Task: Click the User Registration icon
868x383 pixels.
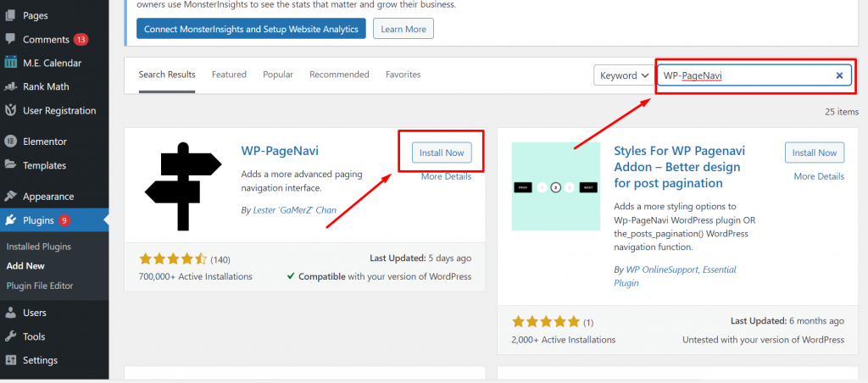Action: [x=10, y=111]
